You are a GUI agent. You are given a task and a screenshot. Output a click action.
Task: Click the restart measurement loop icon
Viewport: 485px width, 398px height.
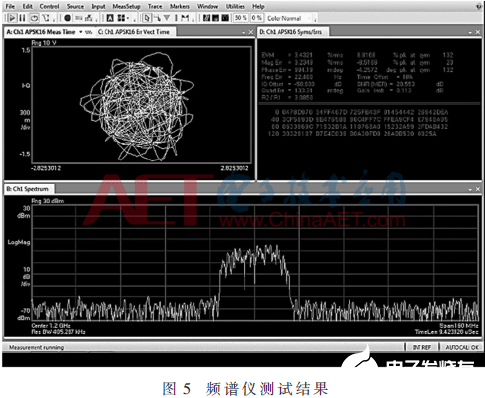34,18
